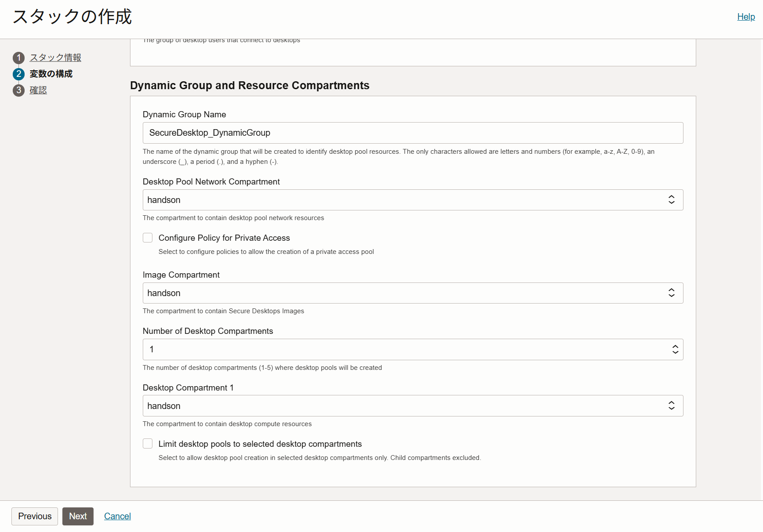The width and height of the screenshot is (763, 532).
Task: Click the Desktop Compartment 1 selector chevron
Action: coord(671,405)
